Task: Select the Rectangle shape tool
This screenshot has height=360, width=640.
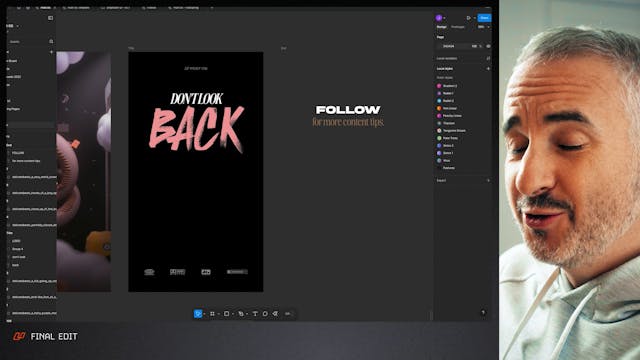Action: [x=227, y=313]
